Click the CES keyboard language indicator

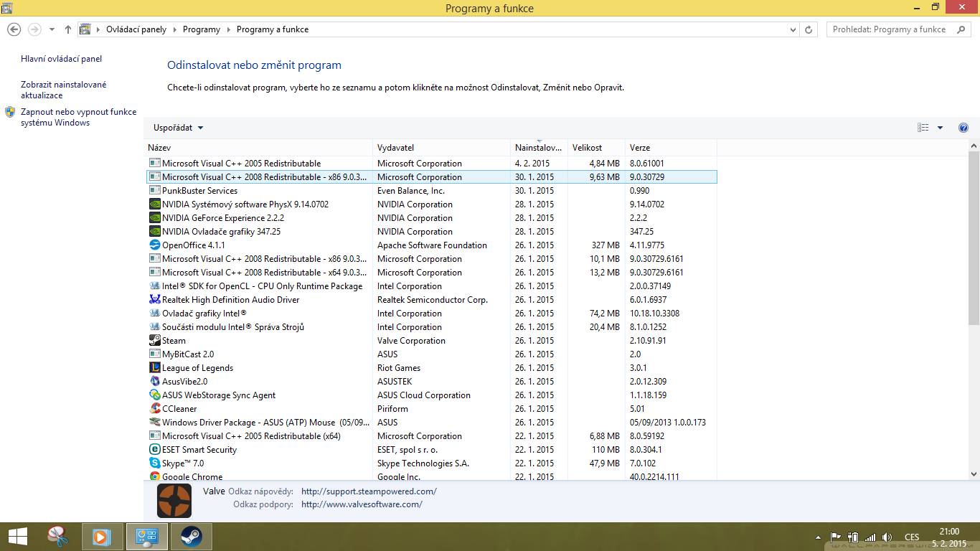pyautogui.click(x=912, y=537)
